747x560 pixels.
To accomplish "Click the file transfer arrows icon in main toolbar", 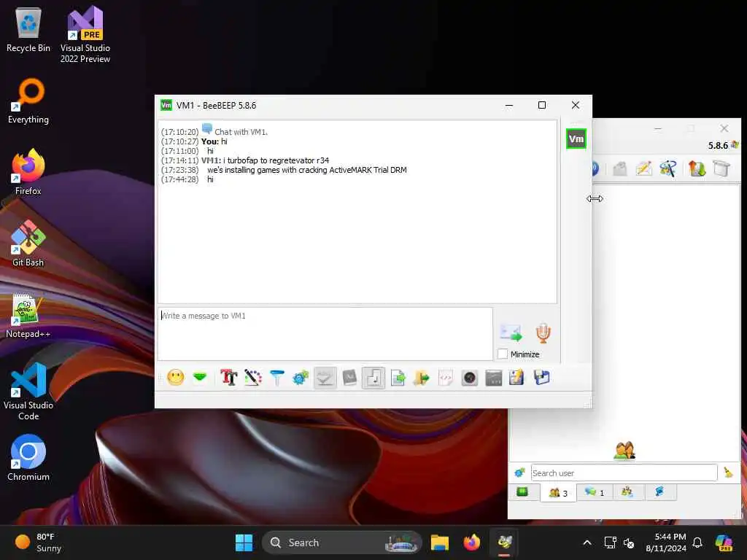I will [697, 168].
